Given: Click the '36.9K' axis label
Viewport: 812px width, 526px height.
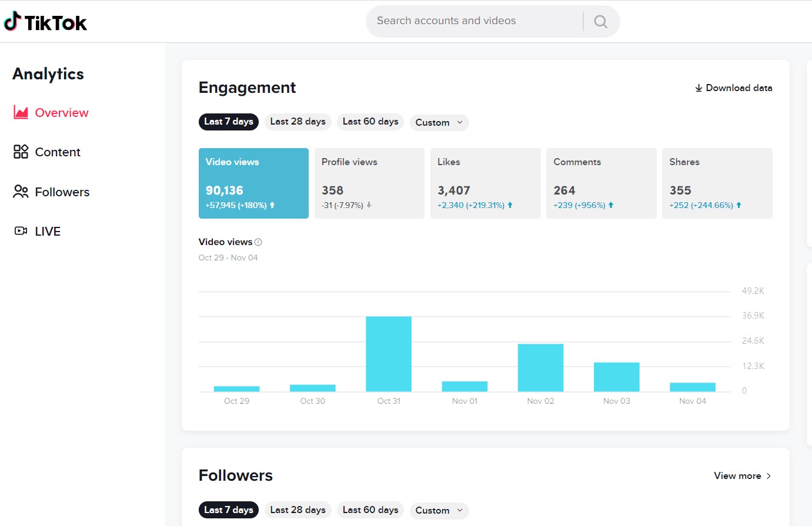Looking at the screenshot, I should tap(753, 316).
